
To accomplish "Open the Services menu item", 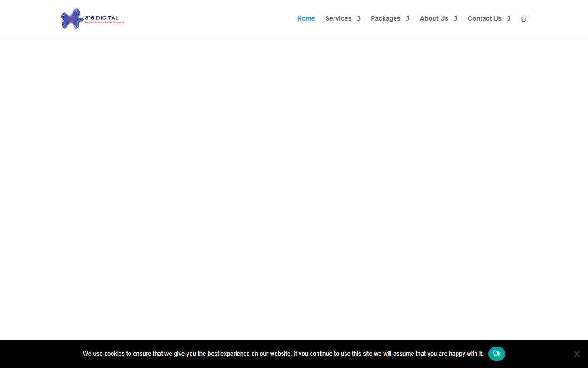I will click(339, 18).
